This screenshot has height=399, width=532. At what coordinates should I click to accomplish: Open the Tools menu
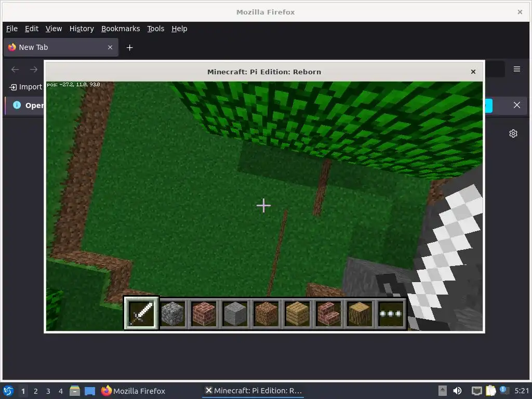(155, 29)
